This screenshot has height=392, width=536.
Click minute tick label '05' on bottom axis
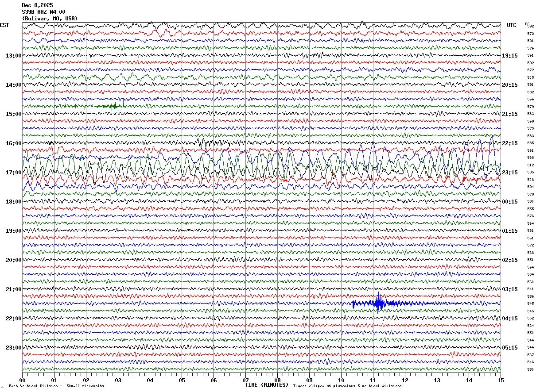click(182, 380)
